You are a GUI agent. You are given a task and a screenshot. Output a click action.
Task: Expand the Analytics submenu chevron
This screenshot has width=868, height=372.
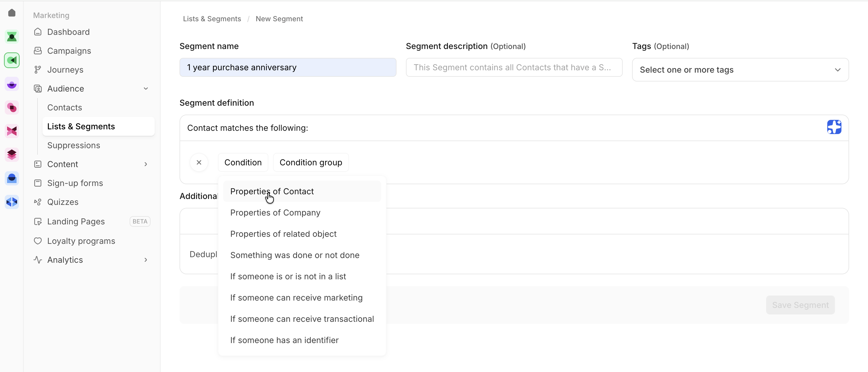(146, 260)
